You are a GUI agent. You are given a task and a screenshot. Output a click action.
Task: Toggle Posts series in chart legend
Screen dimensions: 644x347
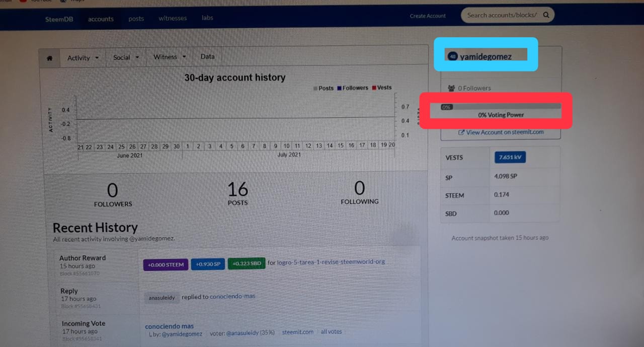[324, 88]
